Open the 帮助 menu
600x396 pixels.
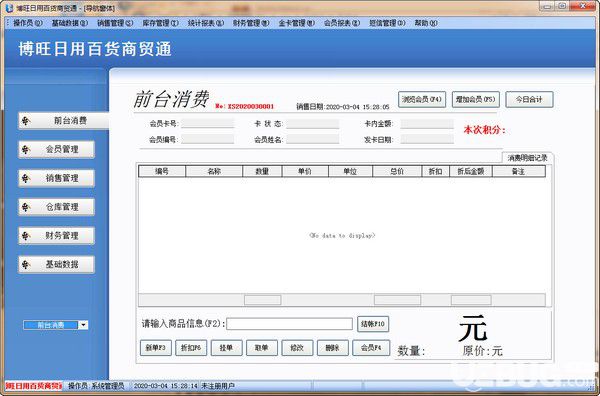pos(426,23)
